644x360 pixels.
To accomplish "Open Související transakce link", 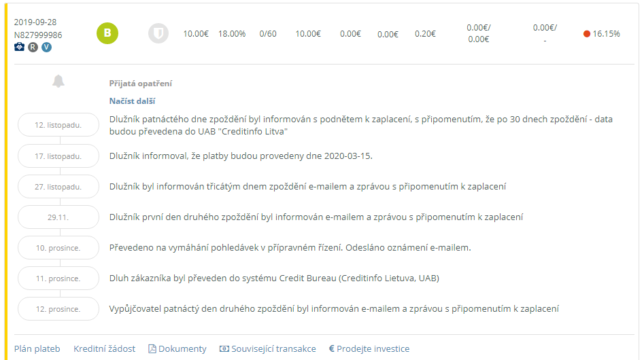I will [268, 348].
